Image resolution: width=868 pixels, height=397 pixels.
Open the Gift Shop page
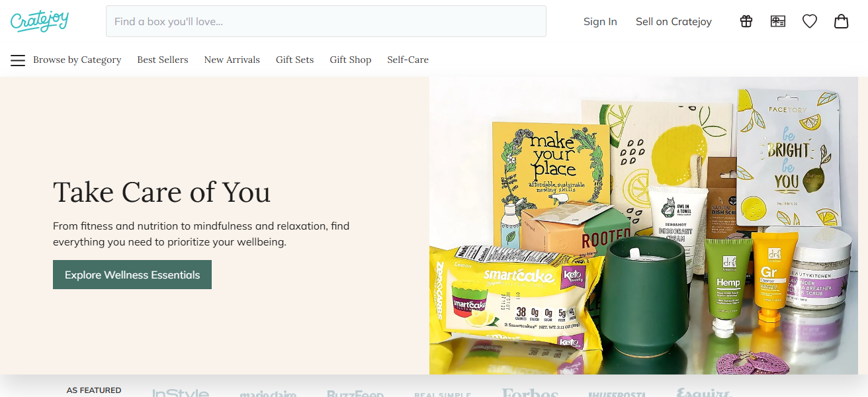(351, 60)
